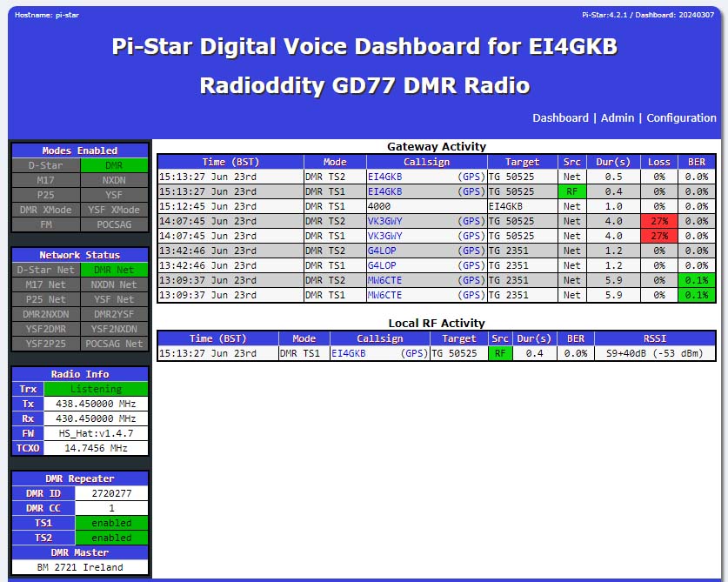Image resolution: width=728 pixels, height=582 pixels.
Task: Click the YSF2DMR status cell
Action: pos(46,330)
